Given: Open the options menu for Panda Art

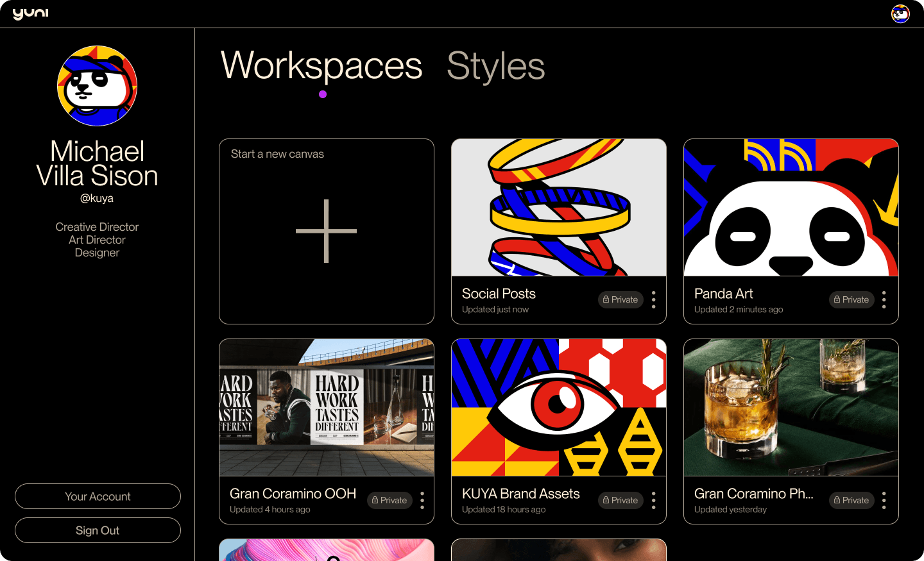Looking at the screenshot, I should (884, 299).
